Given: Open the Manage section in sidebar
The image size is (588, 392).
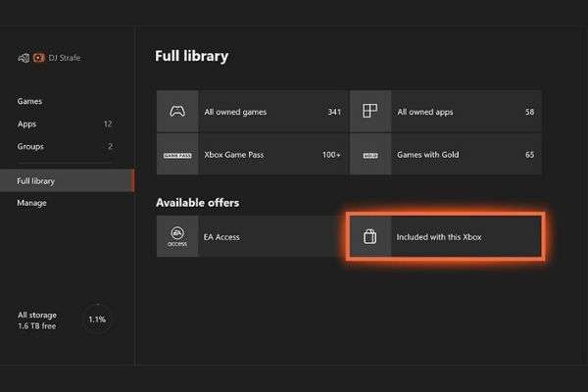Looking at the screenshot, I should point(32,203).
